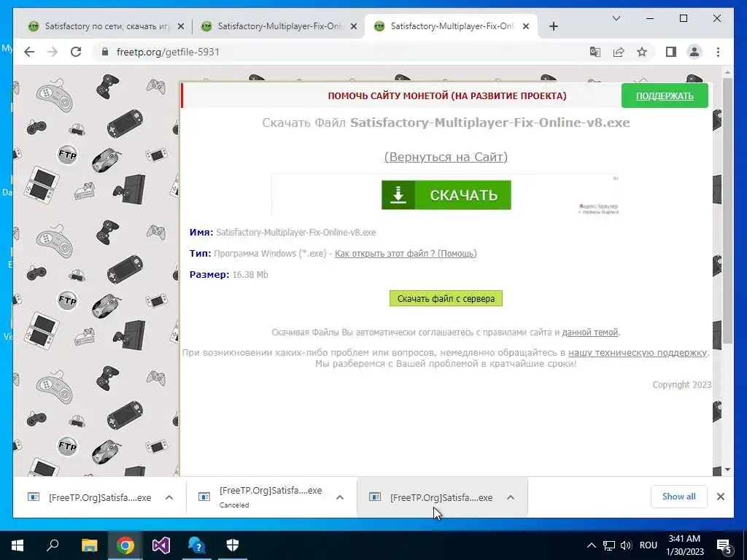Image resolution: width=747 pixels, height=560 pixels.
Task: Bookmark this page with star icon
Action: [x=642, y=52]
